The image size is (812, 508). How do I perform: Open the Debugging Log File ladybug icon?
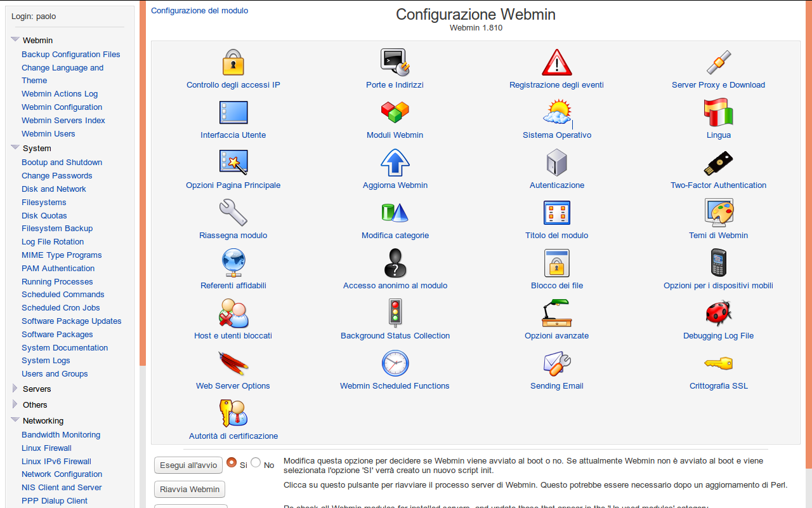pyautogui.click(x=719, y=313)
